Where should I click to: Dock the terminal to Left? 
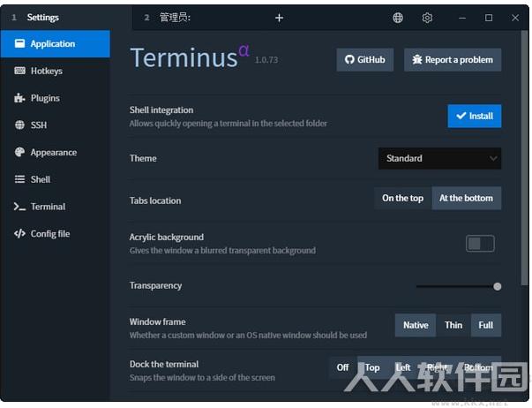coord(402,367)
